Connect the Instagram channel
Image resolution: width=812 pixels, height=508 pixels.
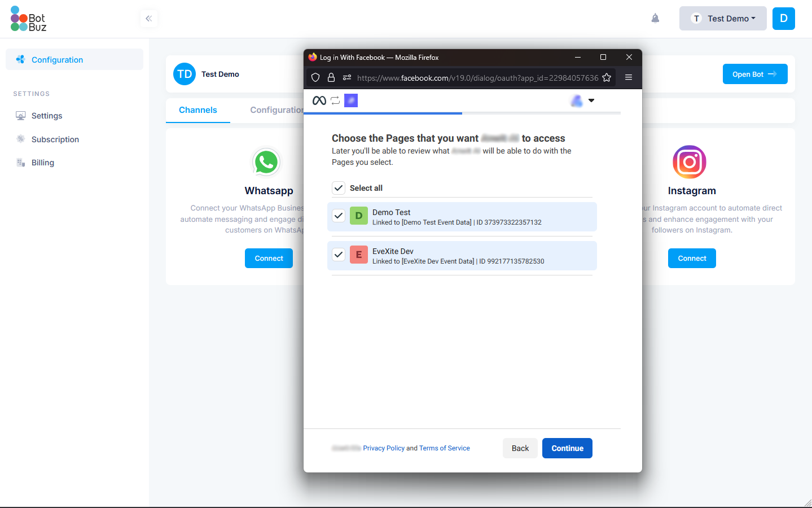click(692, 259)
